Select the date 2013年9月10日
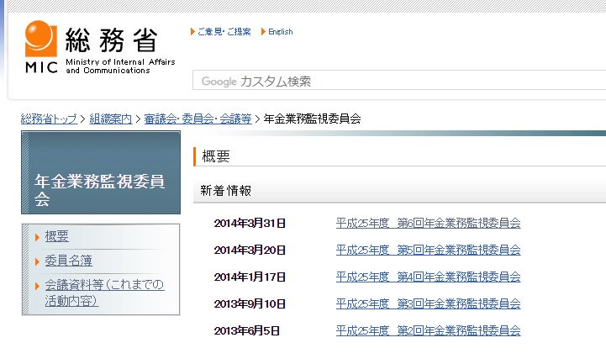The height and width of the screenshot is (364, 606). [x=250, y=303]
